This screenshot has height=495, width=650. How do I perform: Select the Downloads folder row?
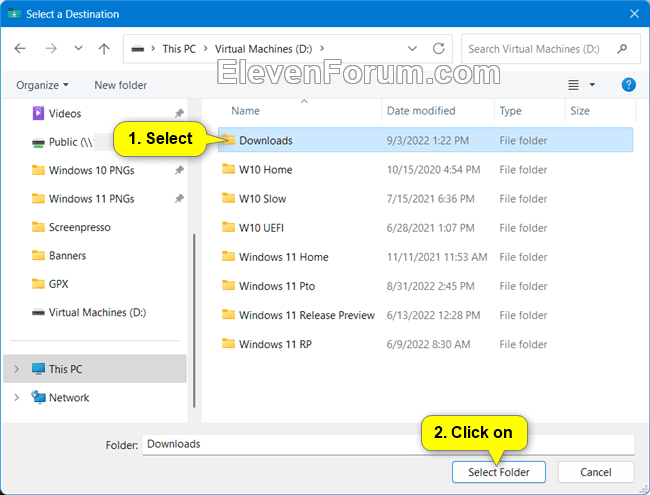(425, 140)
